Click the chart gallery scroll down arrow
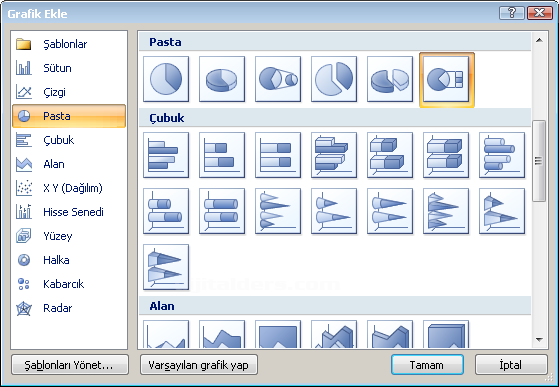The image size is (559, 387). coord(539,340)
